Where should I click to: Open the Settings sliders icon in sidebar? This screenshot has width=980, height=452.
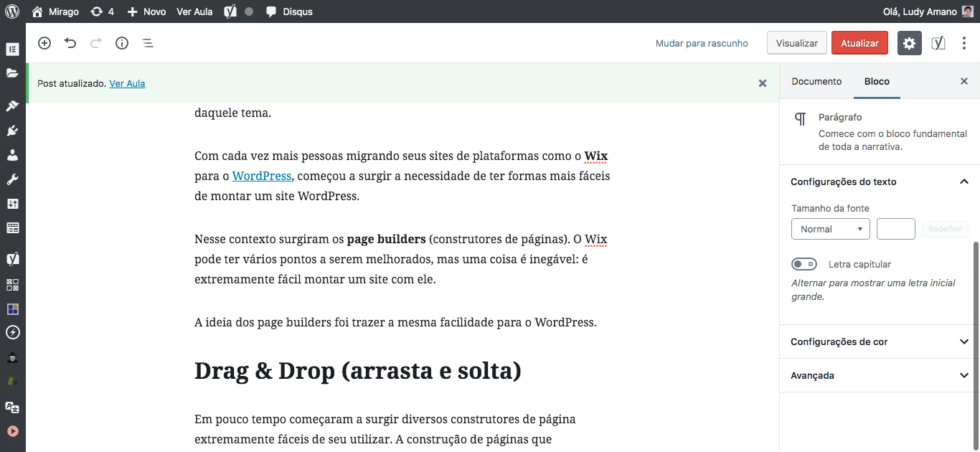[x=12, y=203]
